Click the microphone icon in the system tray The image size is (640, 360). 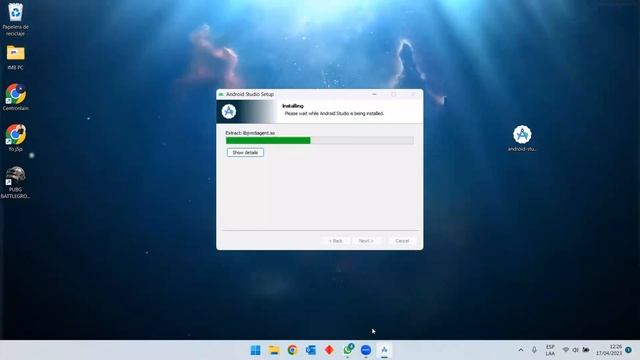tap(534, 350)
